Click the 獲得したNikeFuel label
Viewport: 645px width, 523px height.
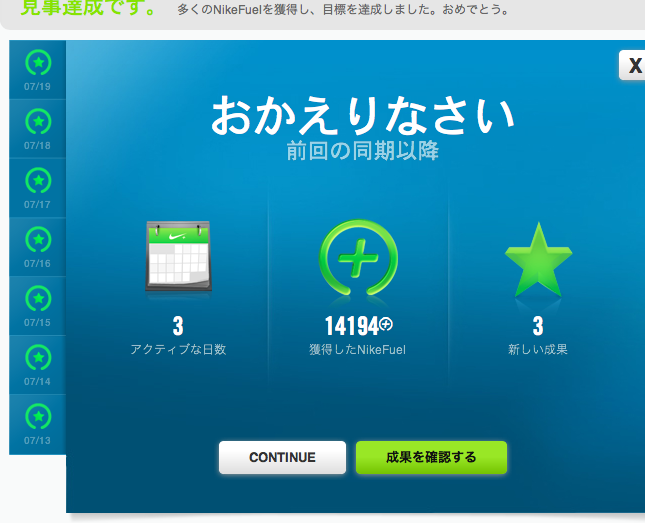pyautogui.click(x=357, y=350)
